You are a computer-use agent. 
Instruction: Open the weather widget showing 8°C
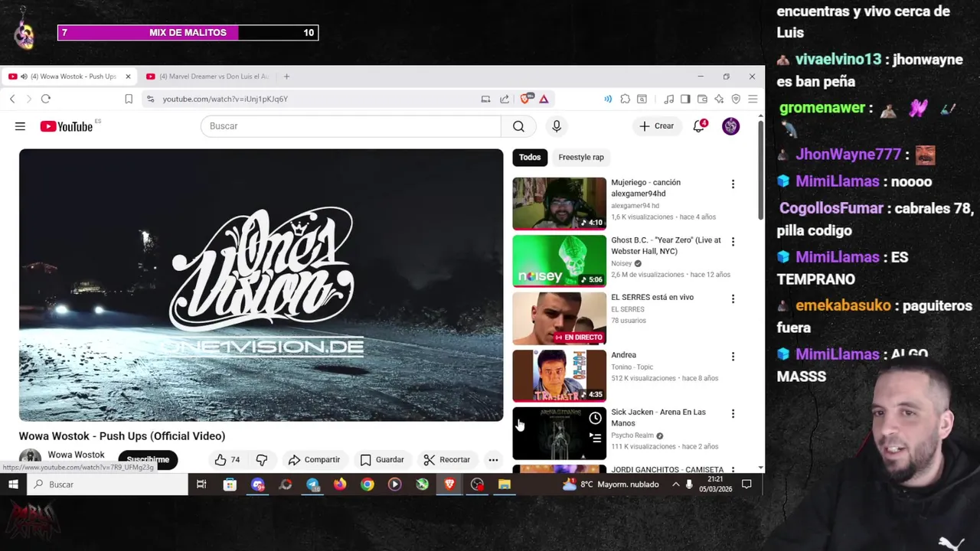pos(610,484)
